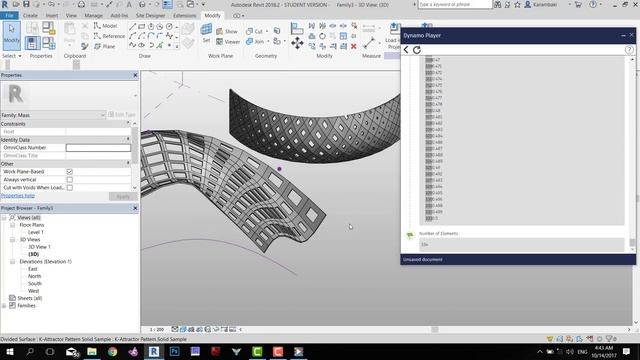
Task: Collapse the Constraints section
Action: [128, 124]
